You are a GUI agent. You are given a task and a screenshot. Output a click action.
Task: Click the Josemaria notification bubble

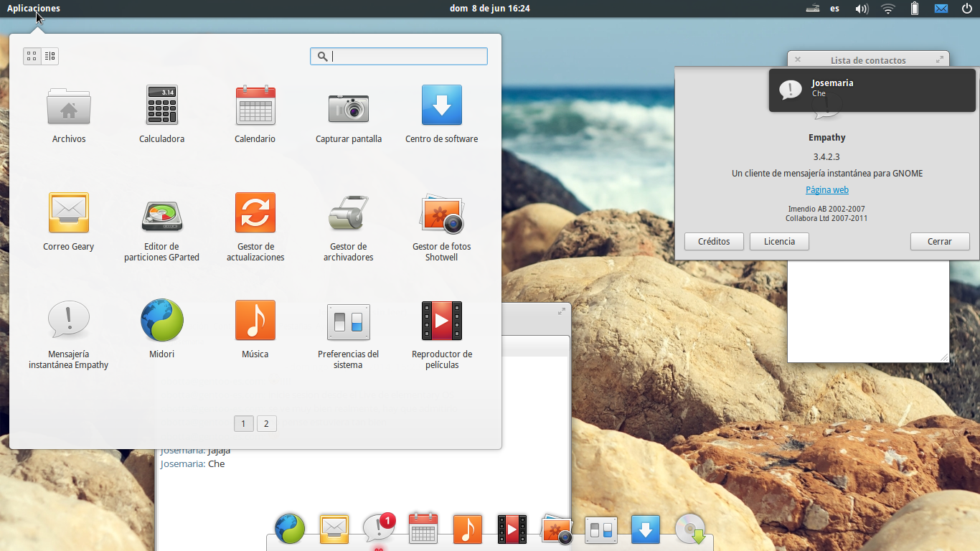click(872, 90)
